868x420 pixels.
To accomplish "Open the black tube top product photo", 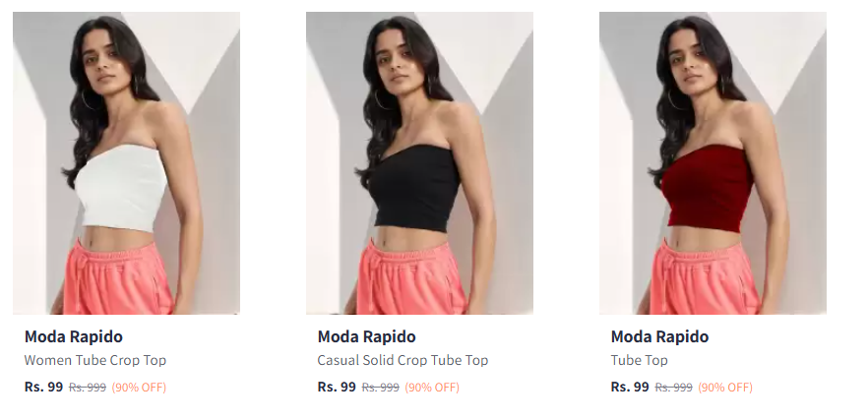I will [419, 163].
